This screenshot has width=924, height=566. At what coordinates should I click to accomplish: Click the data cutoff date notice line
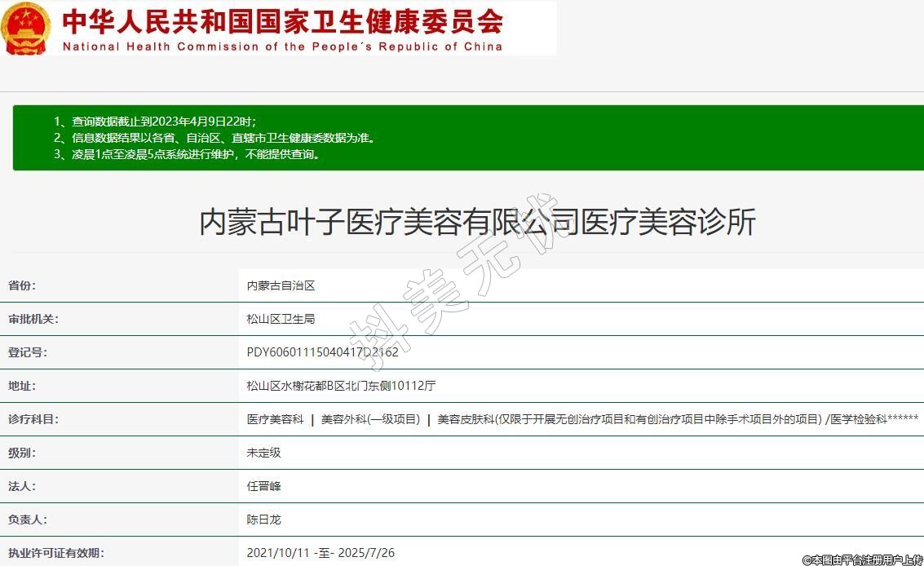pos(155,122)
